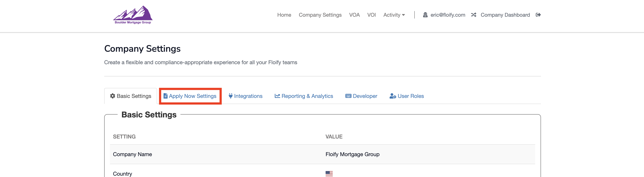The width and height of the screenshot is (644, 177).
Task: Switch to the Integrations tab
Action: 248,96
